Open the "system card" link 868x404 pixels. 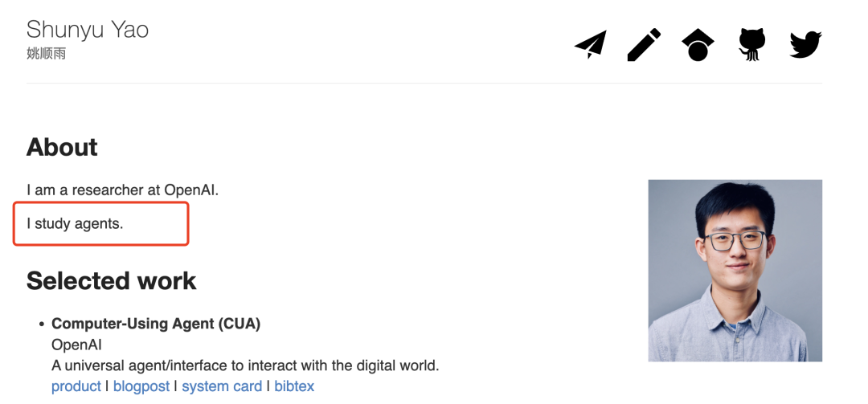coord(222,386)
